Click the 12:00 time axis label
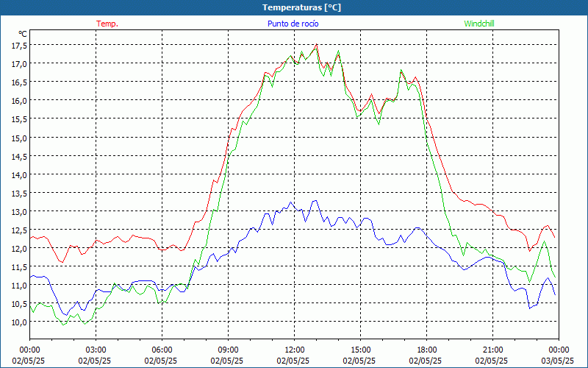This screenshot has height=368, width=588. point(295,350)
